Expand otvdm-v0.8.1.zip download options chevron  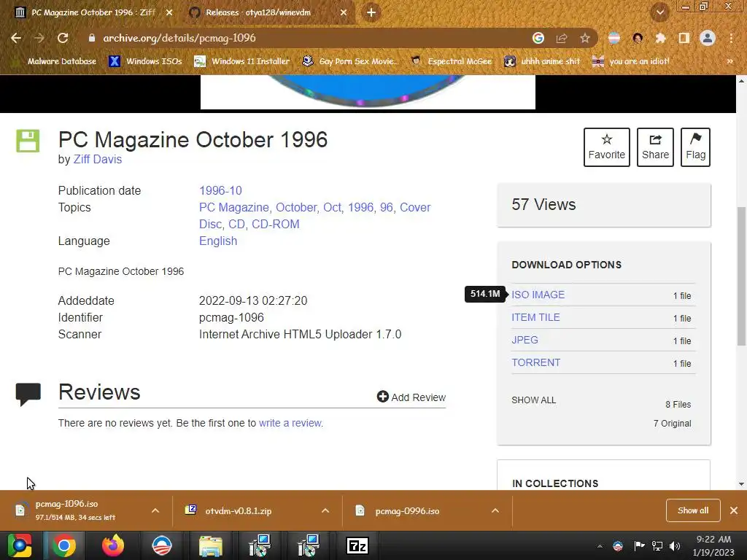[325, 510]
